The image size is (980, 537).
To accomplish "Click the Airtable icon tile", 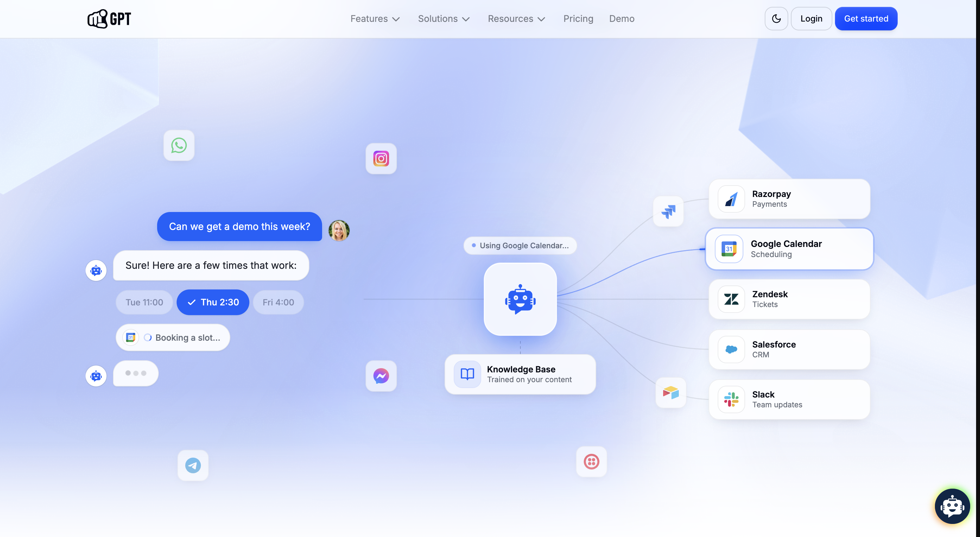I will point(671,393).
